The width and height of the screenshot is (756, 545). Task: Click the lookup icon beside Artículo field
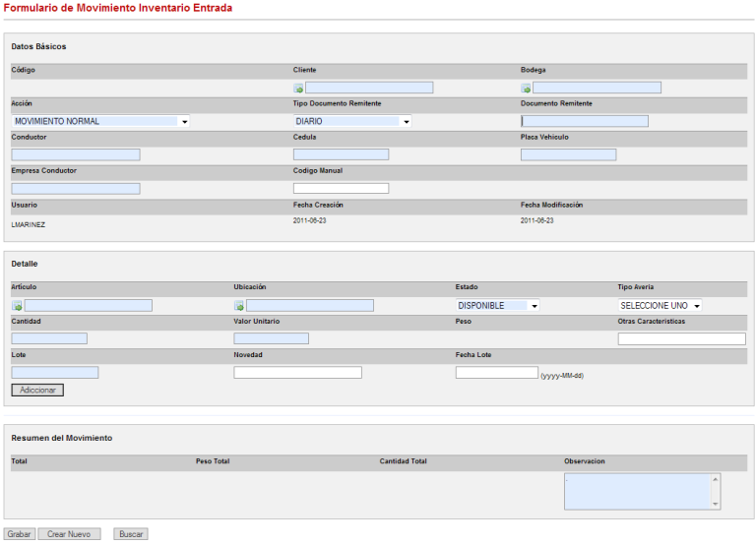tap(17, 306)
